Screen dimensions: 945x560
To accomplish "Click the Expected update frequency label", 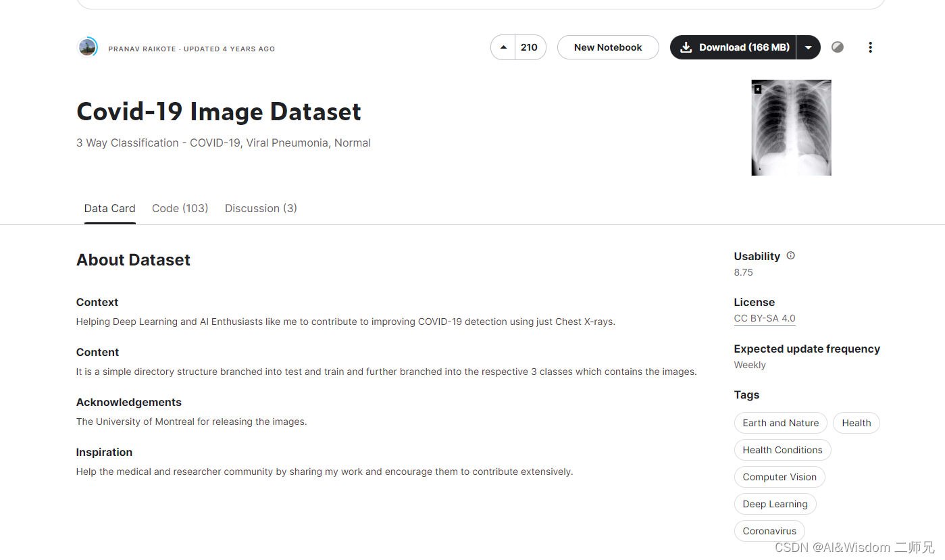I will 807,349.
